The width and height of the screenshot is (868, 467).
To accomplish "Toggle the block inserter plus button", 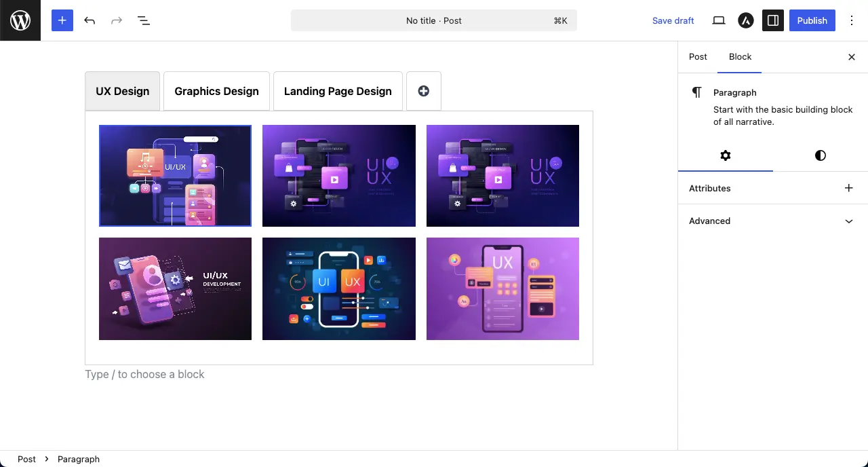I will tap(62, 20).
